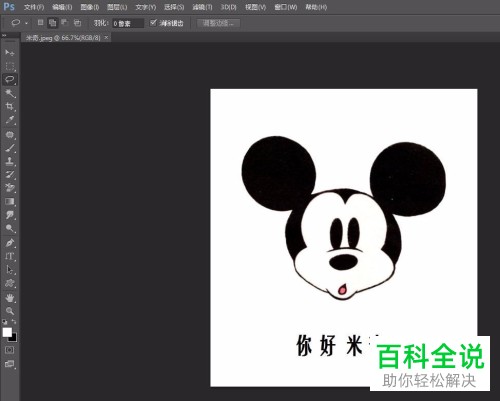Open the 编辑(E) menu
The image size is (500, 401).
point(62,7)
